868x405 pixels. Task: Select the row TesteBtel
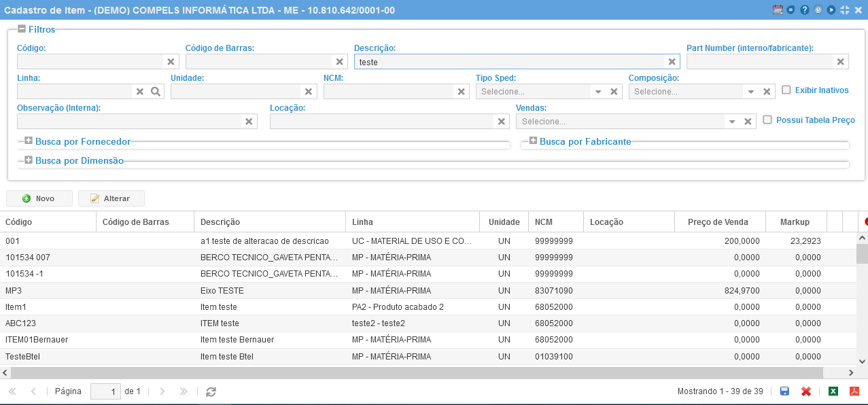[x=428, y=356]
